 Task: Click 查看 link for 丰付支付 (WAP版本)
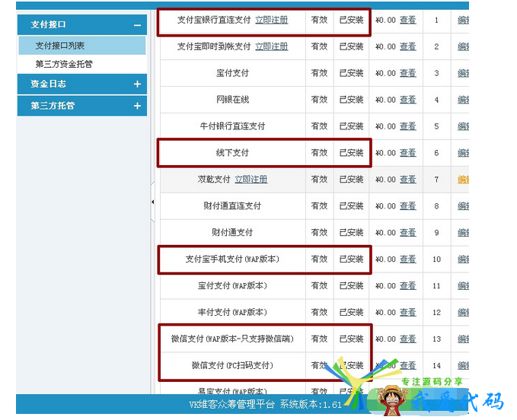tap(408, 312)
